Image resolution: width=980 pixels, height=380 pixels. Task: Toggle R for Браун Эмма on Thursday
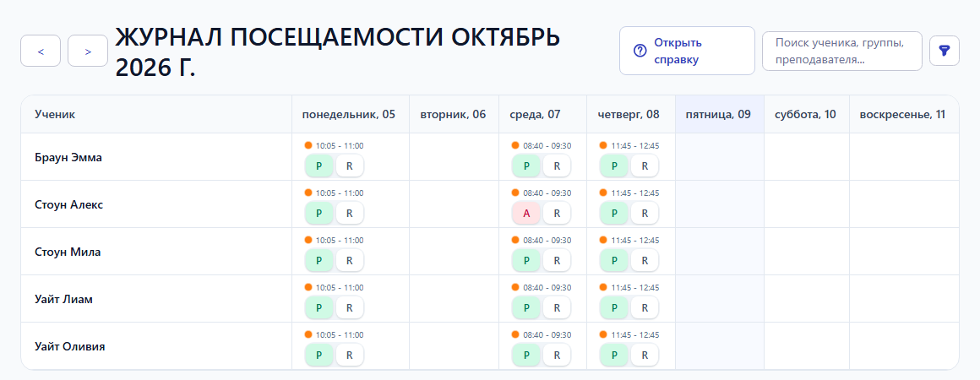[645, 166]
